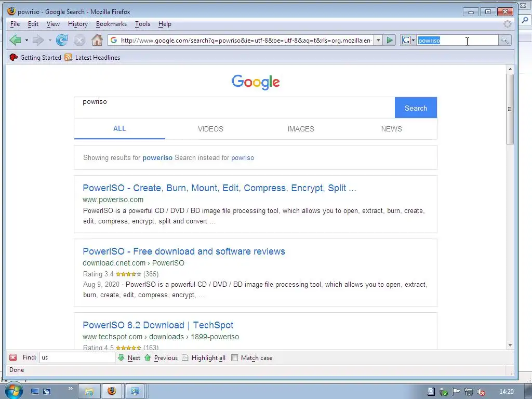Click the greyed Forward arrow button
This screenshot has width=532, height=399.
tap(38, 41)
